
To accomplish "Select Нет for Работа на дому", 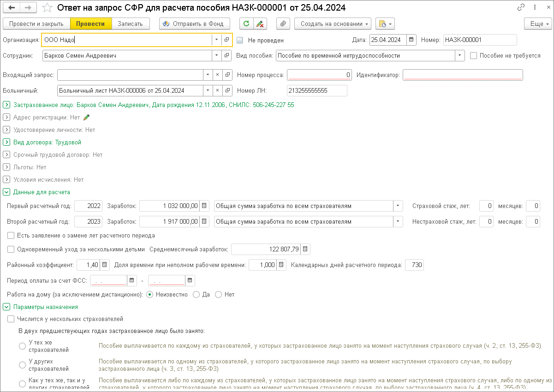I will coord(219,294).
